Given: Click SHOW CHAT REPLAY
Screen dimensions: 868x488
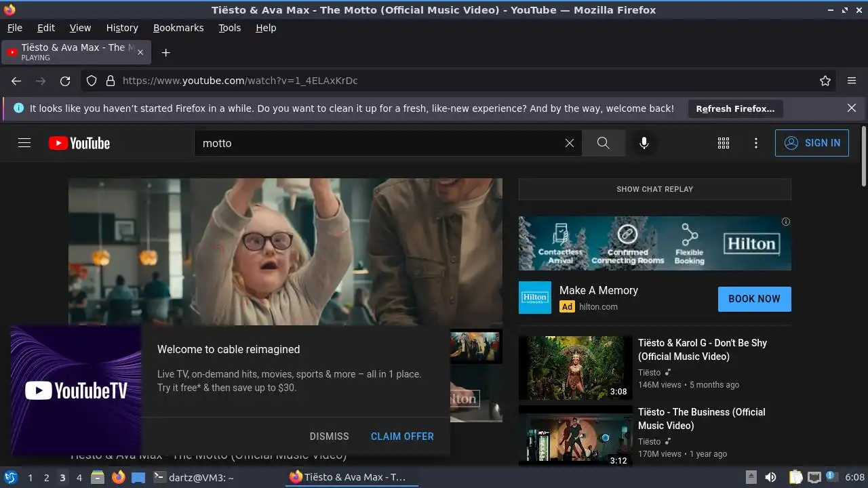Looking at the screenshot, I should click(x=654, y=189).
